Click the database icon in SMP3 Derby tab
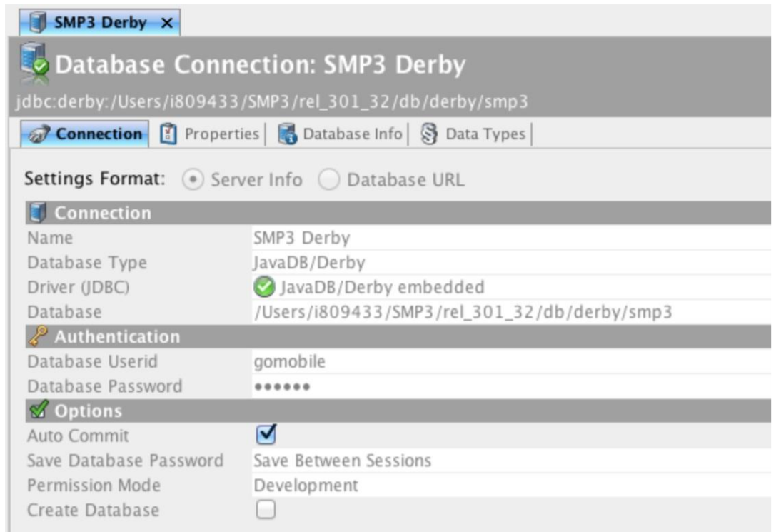 tap(38, 22)
